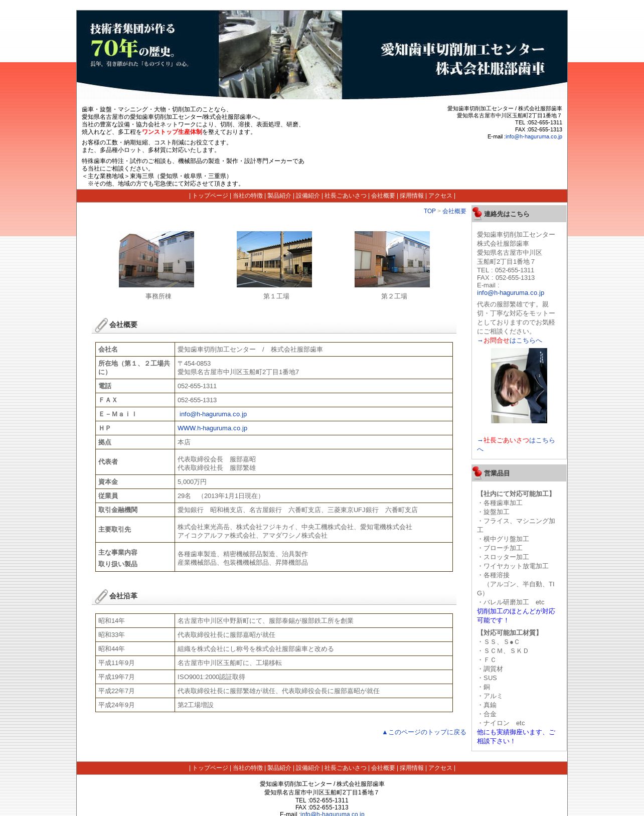Open 設備紹介 in the footer navigation bar
Viewport: 644px width, 816px height.
pos(307,768)
